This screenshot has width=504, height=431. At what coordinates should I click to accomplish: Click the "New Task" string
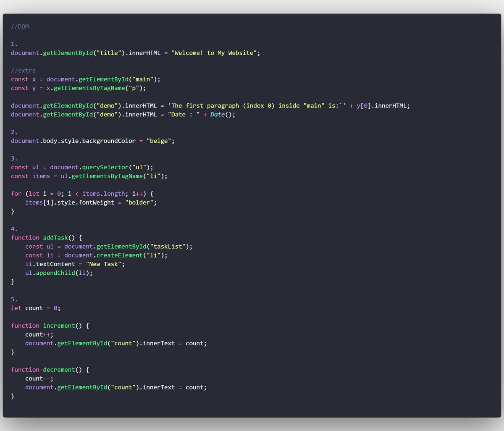tap(104, 264)
